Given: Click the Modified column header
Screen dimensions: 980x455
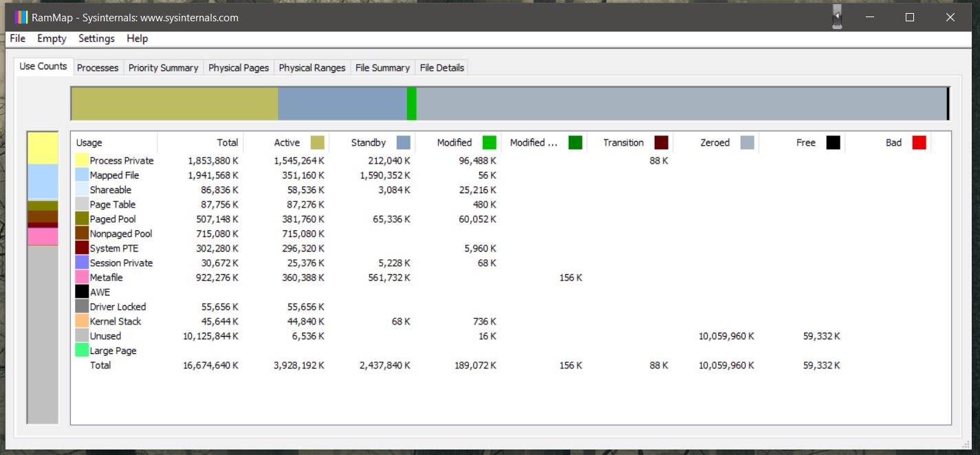Looking at the screenshot, I should coord(458,142).
